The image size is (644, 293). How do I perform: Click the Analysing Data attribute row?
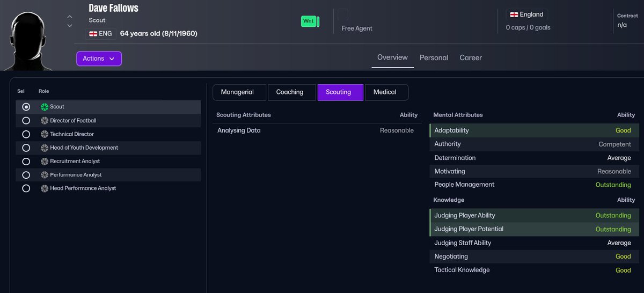pos(317,130)
